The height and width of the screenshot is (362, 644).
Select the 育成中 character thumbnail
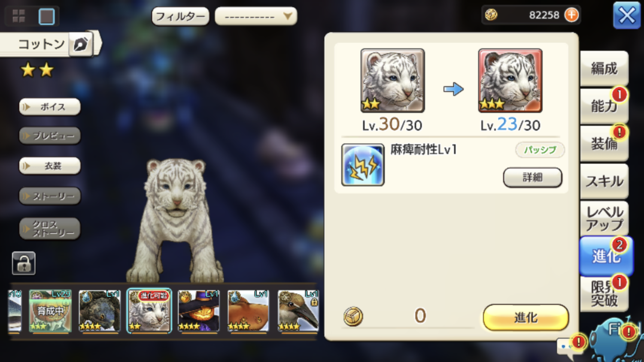pos(50,311)
